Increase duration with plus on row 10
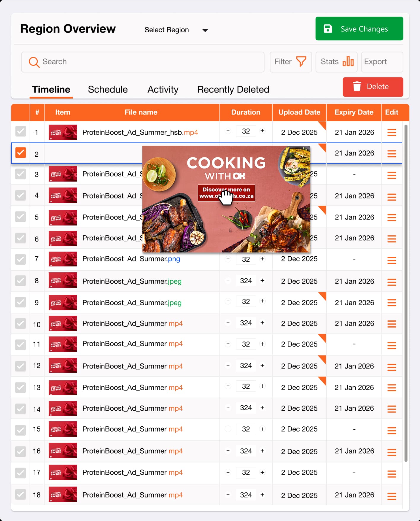The height and width of the screenshot is (521, 420). coord(262,323)
